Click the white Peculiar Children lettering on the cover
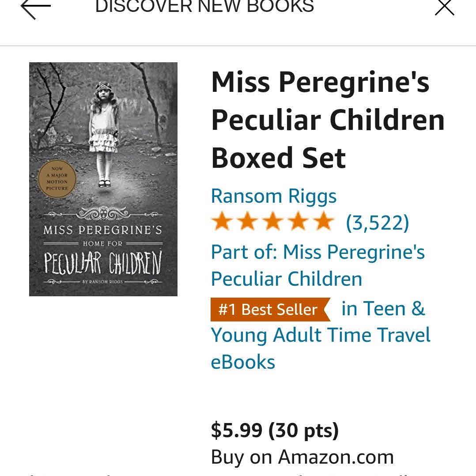This screenshot has height=476, width=476. [103, 263]
